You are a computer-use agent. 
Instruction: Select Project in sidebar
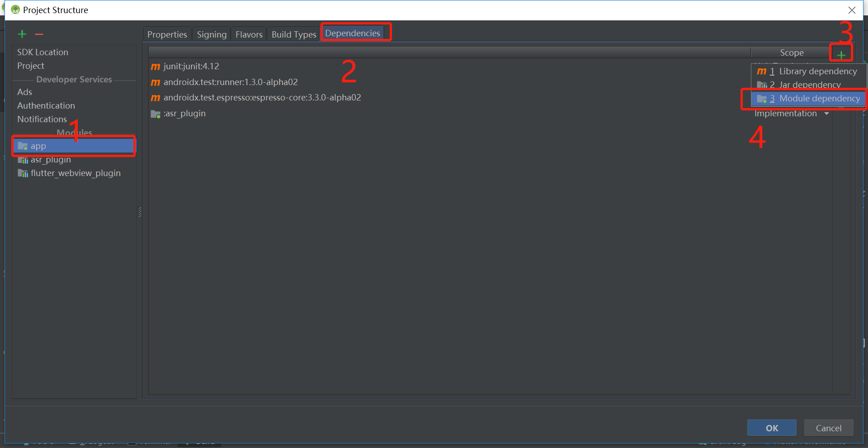pos(75,66)
